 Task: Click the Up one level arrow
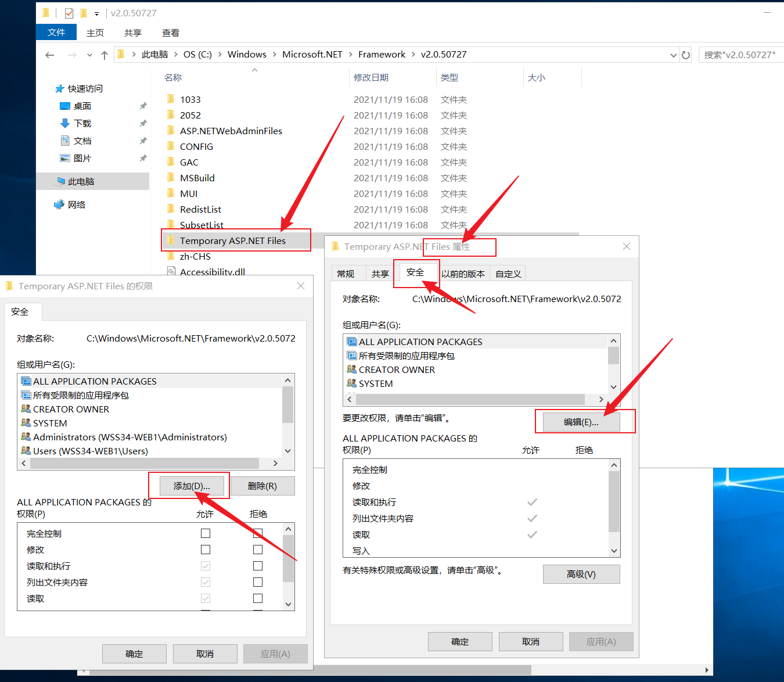[105, 55]
